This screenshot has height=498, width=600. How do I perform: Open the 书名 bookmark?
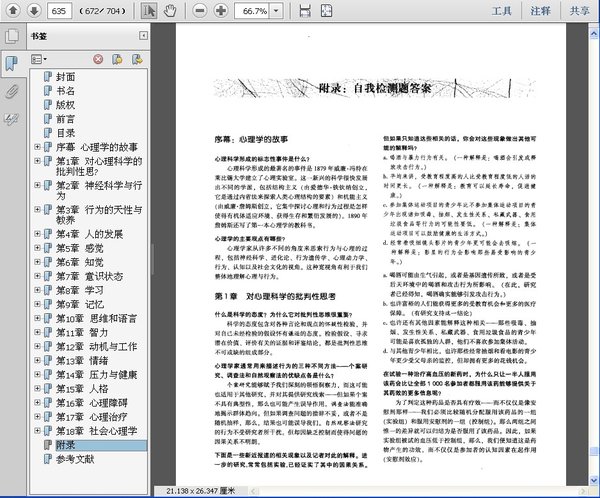click(65, 91)
